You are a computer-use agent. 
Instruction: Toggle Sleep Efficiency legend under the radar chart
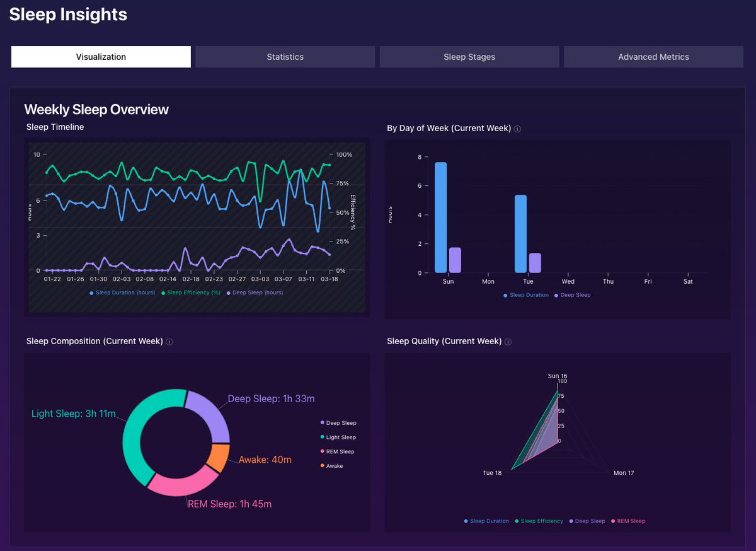click(539, 521)
